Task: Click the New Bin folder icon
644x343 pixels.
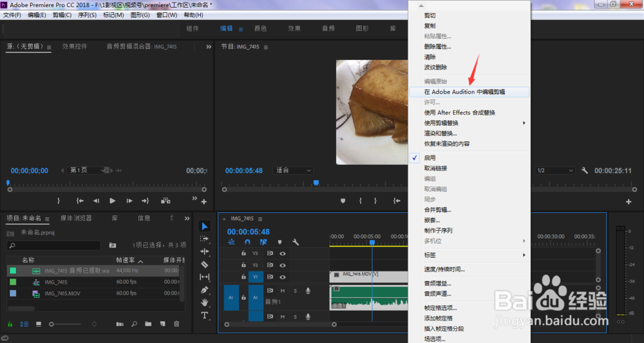Action: click(x=148, y=324)
